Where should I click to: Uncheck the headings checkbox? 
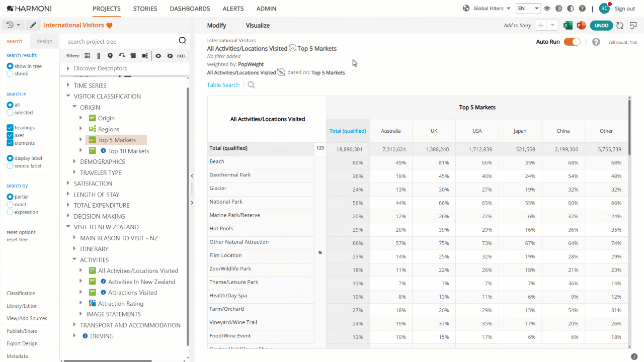click(10, 128)
